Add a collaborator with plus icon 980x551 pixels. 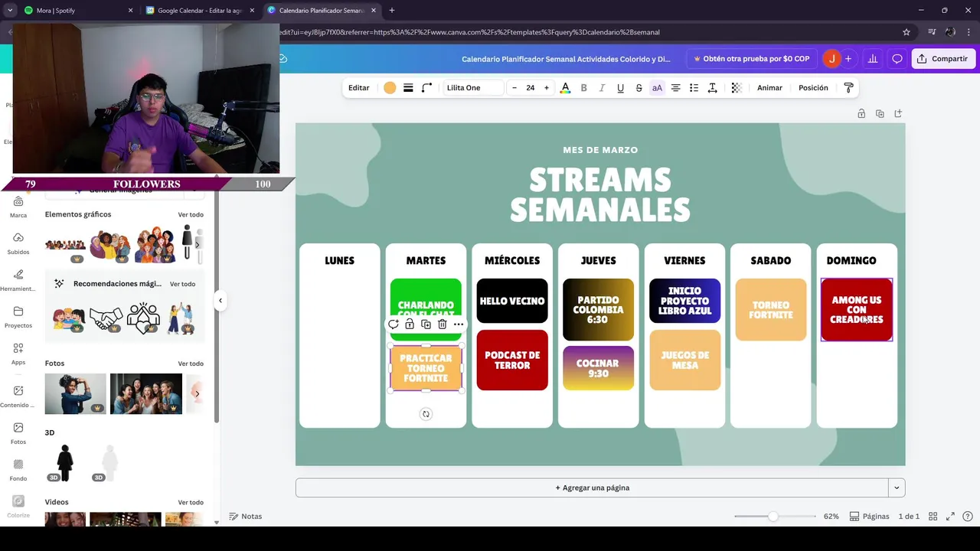[x=848, y=59]
